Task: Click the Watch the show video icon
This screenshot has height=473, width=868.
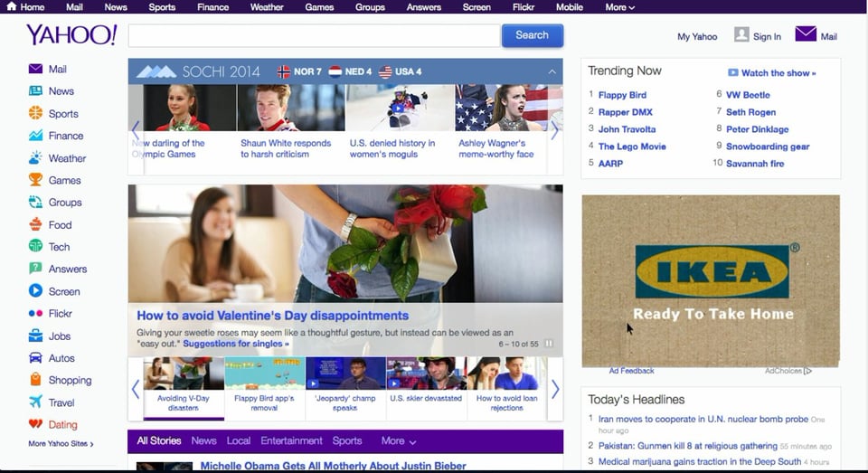Action: (x=733, y=72)
